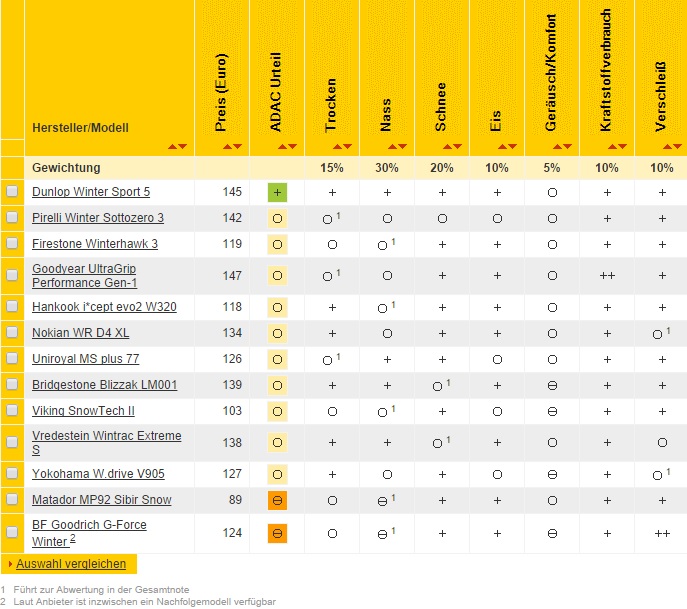
Task: Sort Kraftstoffverbrauch with the up arrow
Action: pos(613,146)
